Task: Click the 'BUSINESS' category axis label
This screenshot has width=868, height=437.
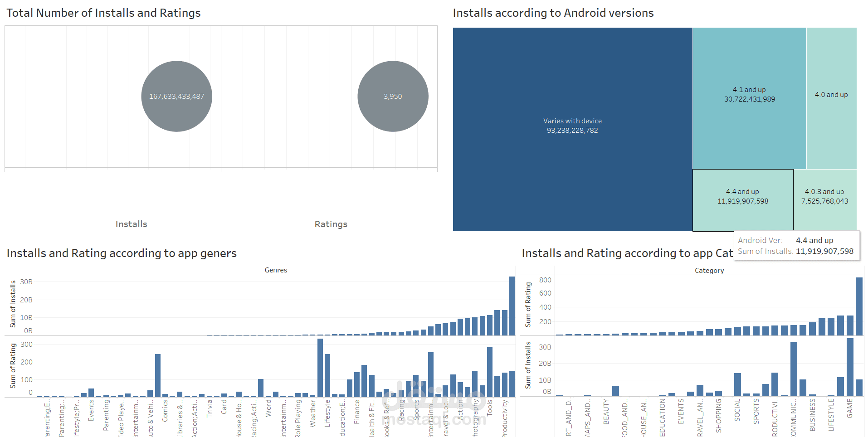Action: coord(813,415)
